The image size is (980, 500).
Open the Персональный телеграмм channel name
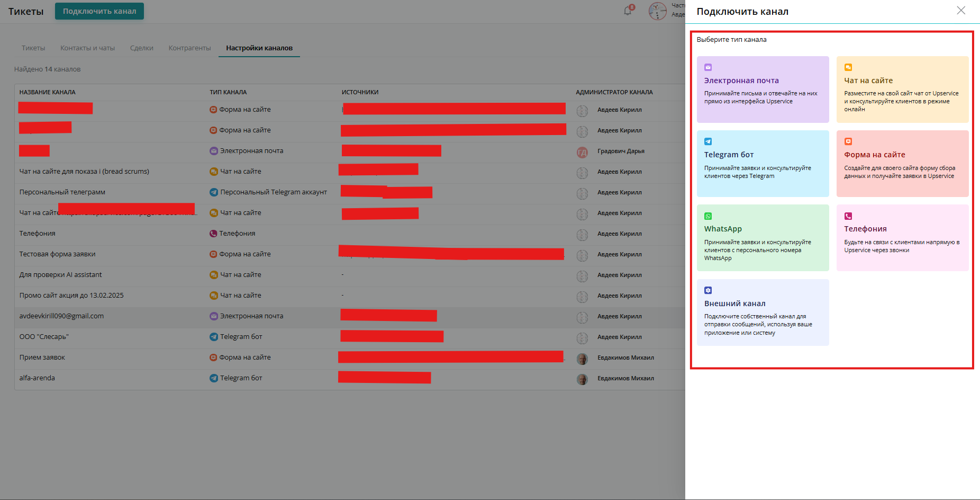[x=62, y=192]
